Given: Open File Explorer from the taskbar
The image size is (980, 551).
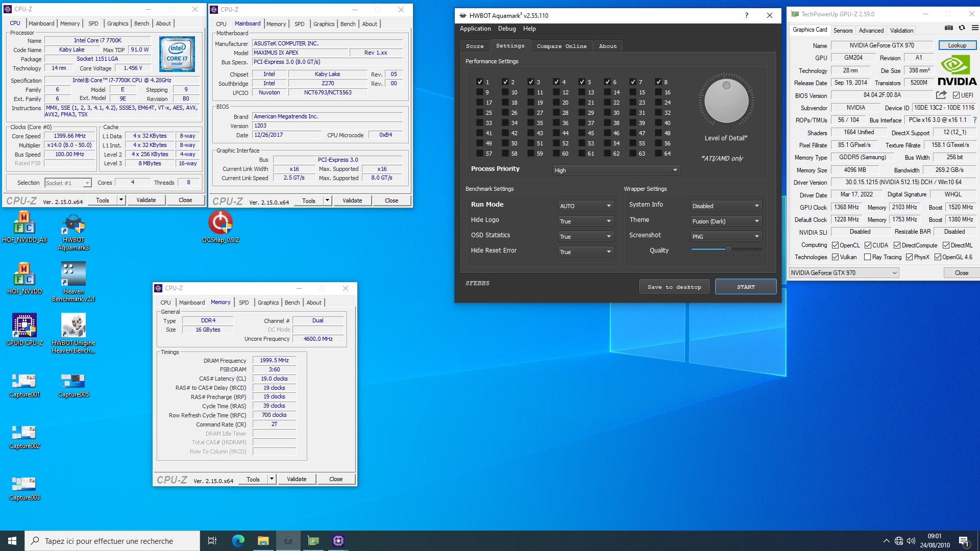Looking at the screenshot, I should pos(263,541).
